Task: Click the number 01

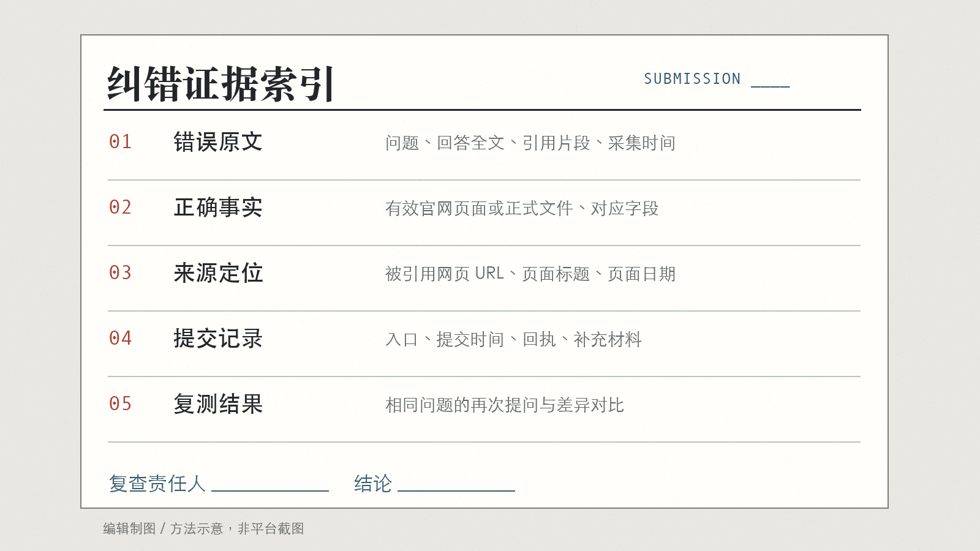Action: tap(121, 142)
